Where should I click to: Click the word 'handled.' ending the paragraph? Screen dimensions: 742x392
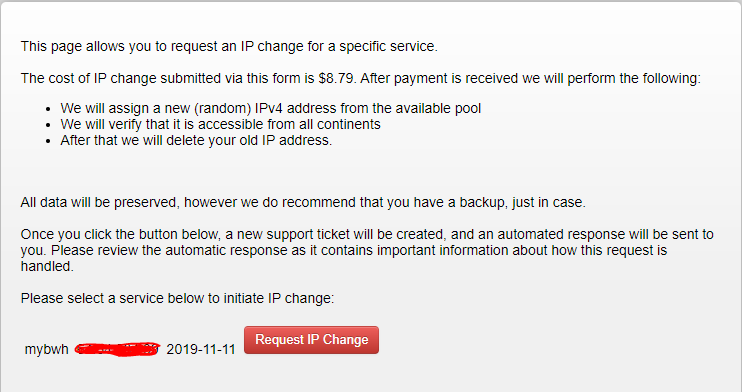pyautogui.click(x=47, y=267)
